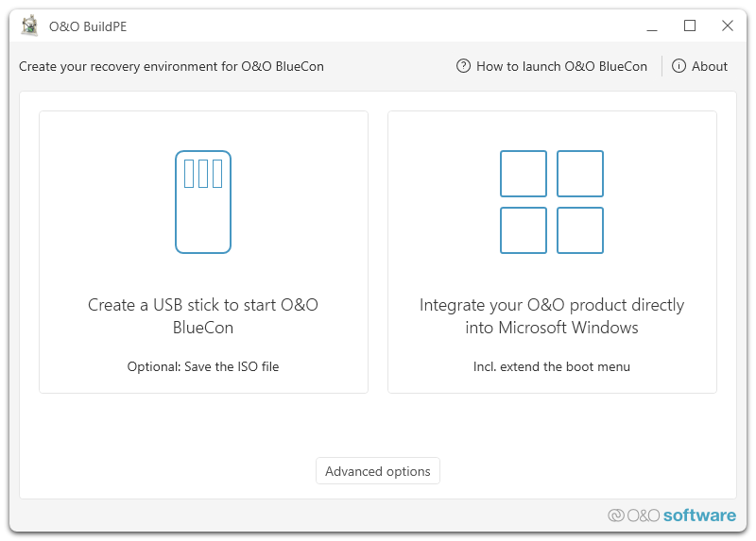Click the circled info icon beside About
The height and width of the screenshot is (541, 756).
tap(679, 66)
